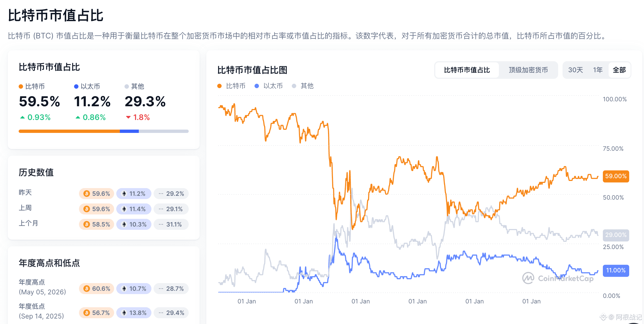The image size is (644, 324).
Task: Click Bitcoin icon in last month's 58.5% badge
Action: pos(87,224)
